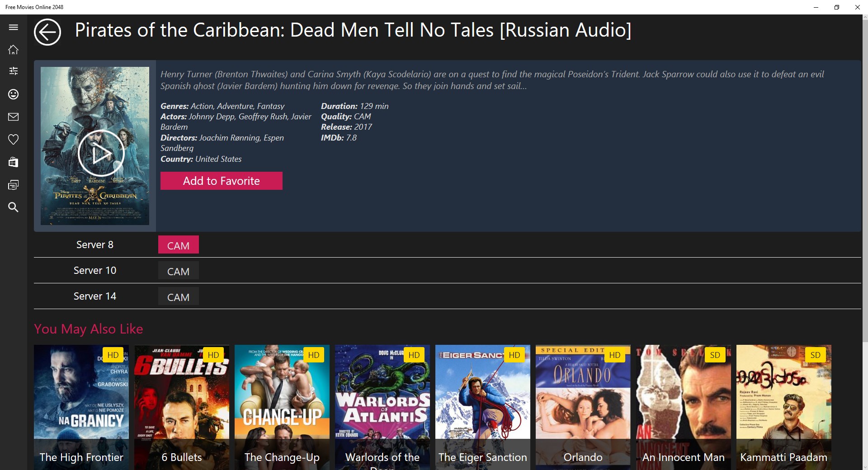Open Warlords of the Deep thumbnail
This screenshot has height=470, width=868.
pyautogui.click(x=382, y=408)
